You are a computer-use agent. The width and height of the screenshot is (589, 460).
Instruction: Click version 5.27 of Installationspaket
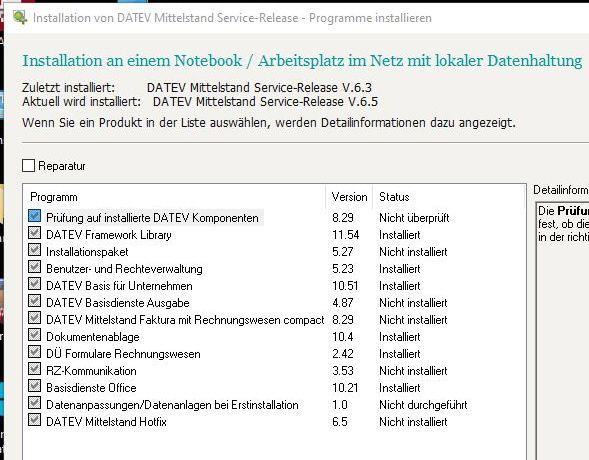click(x=343, y=252)
